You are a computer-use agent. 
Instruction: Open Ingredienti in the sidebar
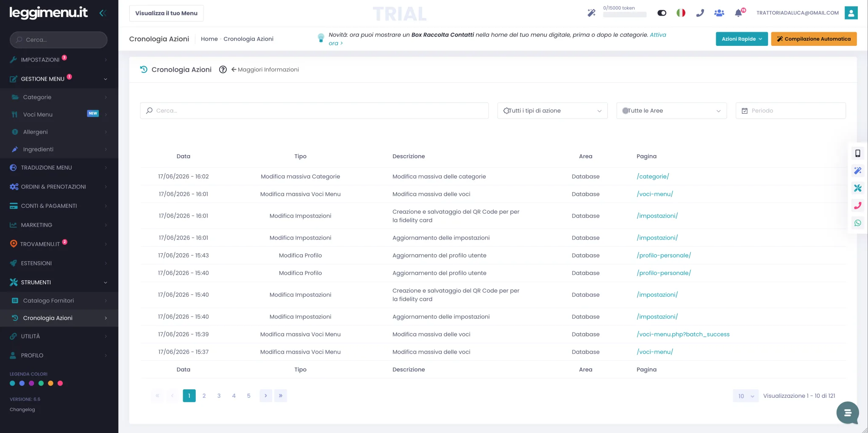59,149
